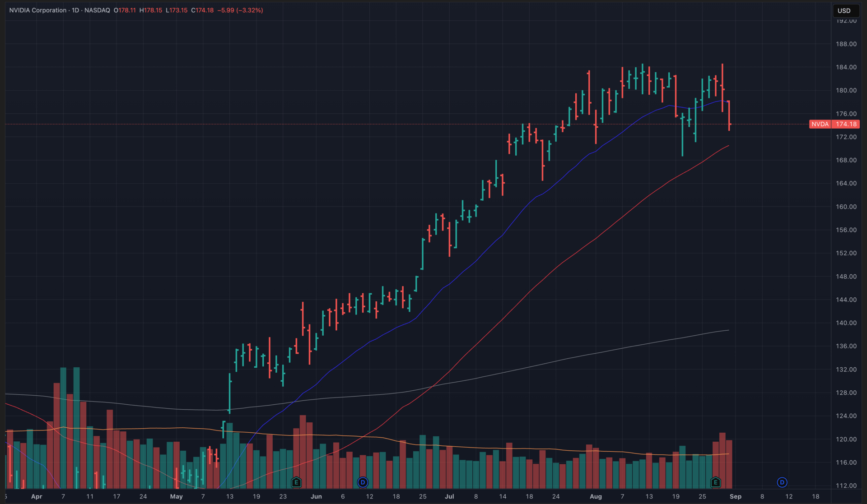This screenshot has height=504, width=867.
Task: Click the orange volume average line end
Action: pos(727,454)
